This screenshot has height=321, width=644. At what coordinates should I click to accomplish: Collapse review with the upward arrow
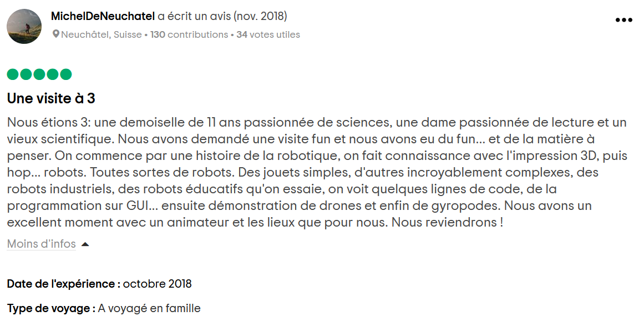(x=85, y=244)
